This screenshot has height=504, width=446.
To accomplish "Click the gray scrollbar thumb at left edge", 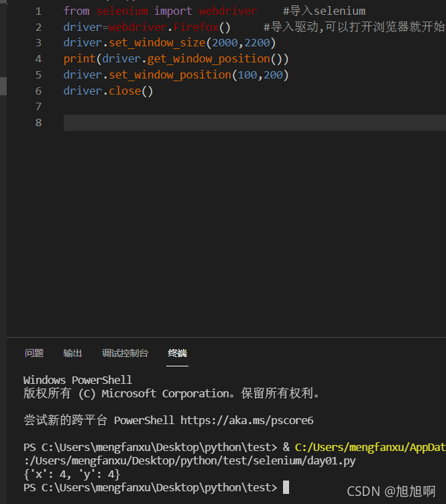I will pos(3,86).
